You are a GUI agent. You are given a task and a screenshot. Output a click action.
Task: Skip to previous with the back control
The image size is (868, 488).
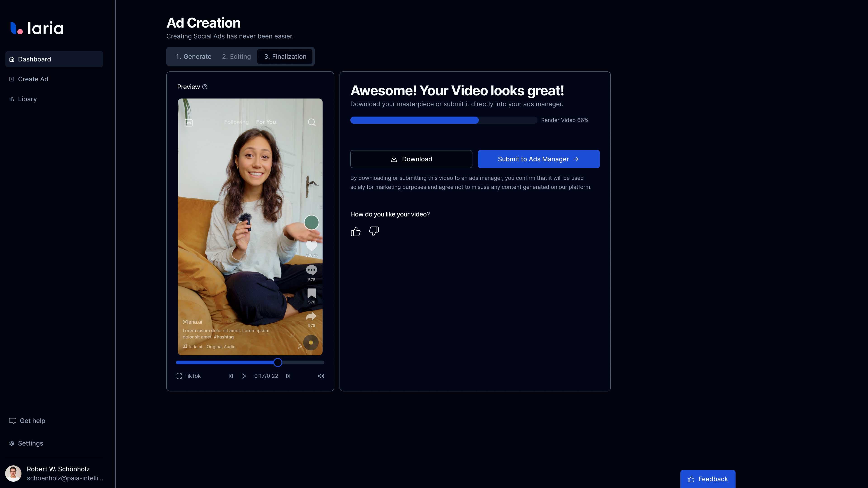click(x=231, y=376)
